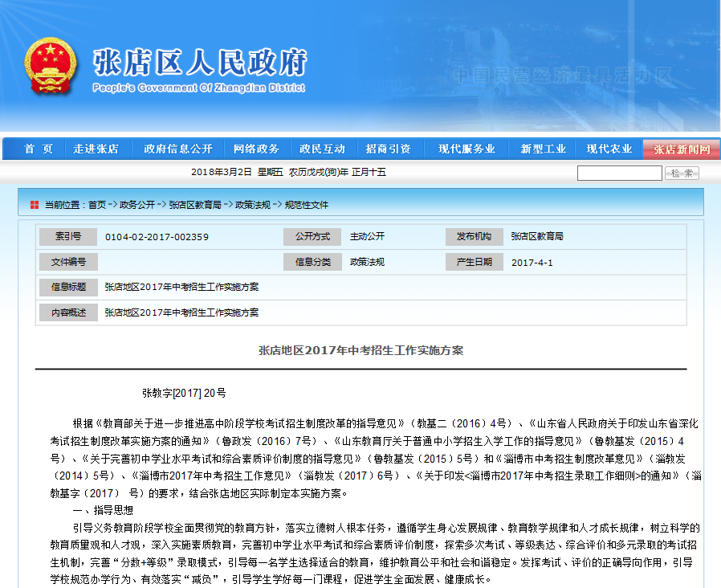Click the 首页 breadcrumb link
The width and height of the screenshot is (721, 588).
coord(97,205)
